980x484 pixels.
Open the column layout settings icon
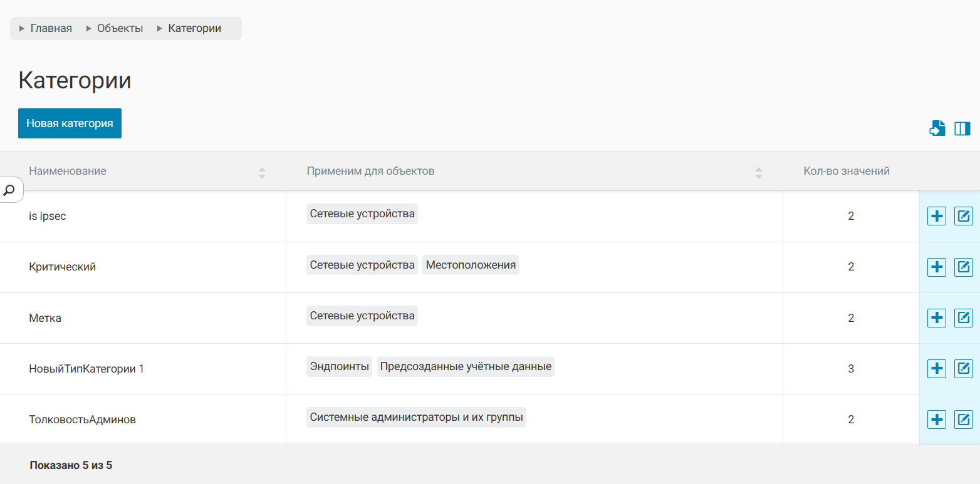tap(962, 128)
